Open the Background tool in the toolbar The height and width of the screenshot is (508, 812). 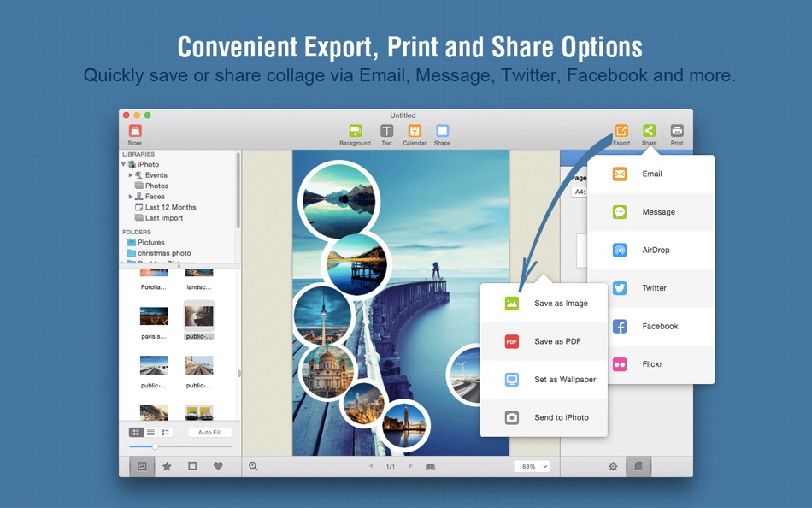[x=355, y=131]
